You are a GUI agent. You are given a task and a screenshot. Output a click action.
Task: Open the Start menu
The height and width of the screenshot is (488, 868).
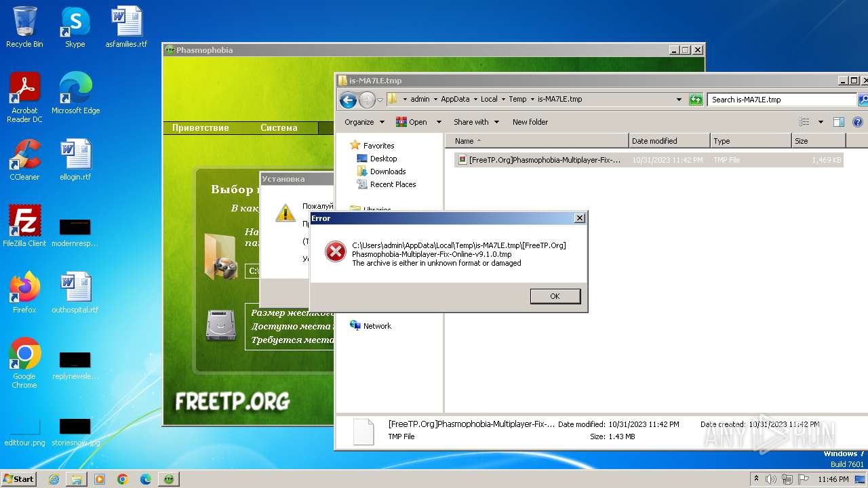click(x=19, y=479)
